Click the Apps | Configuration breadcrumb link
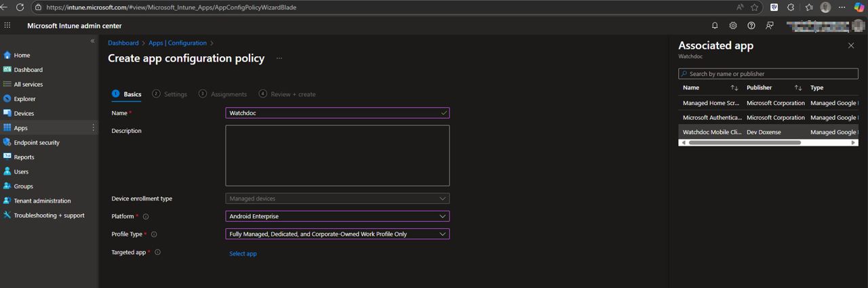This screenshot has height=288, width=868. pyautogui.click(x=177, y=43)
